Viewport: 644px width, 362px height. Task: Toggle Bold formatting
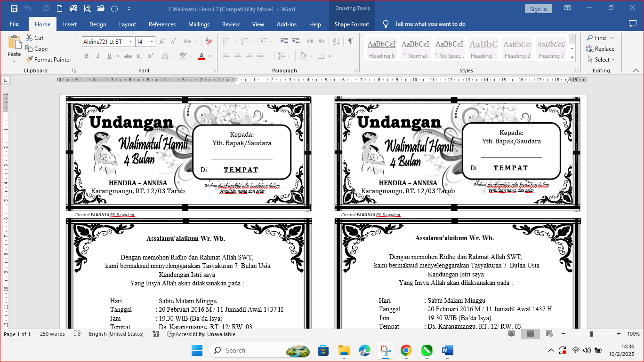[x=87, y=56]
